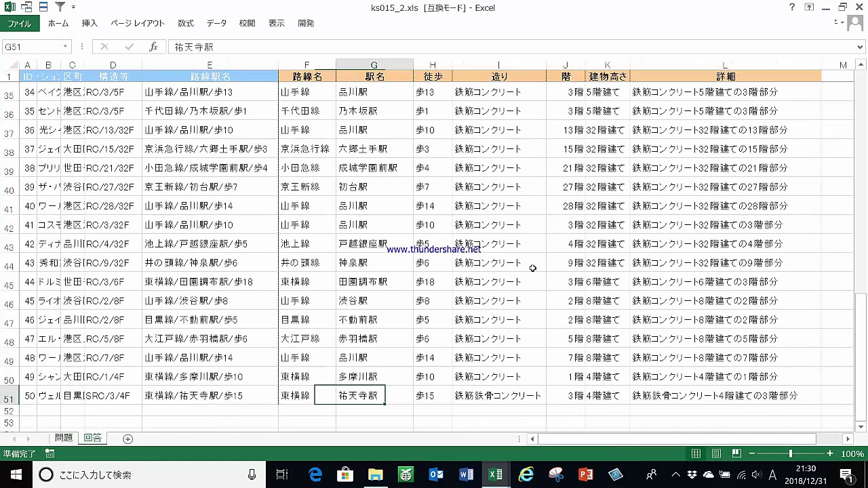Image resolution: width=868 pixels, height=488 pixels.
Task: Switch to Page Layout view
Action: (x=716, y=453)
